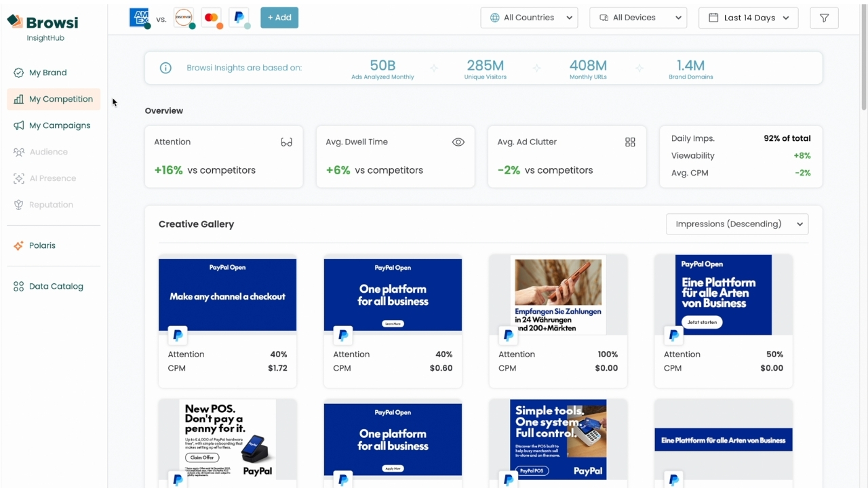Click the info icon beside Browsi Insights

tap(165, 68)
